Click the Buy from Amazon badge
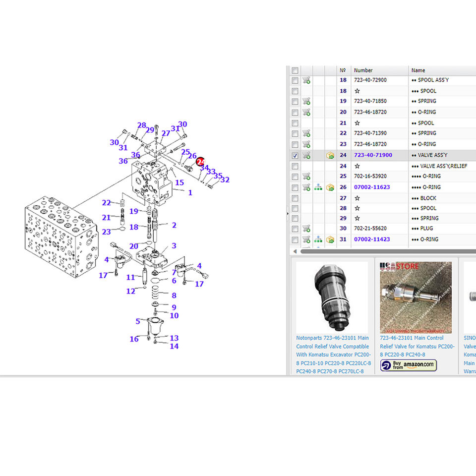 (x=408, y=365)
